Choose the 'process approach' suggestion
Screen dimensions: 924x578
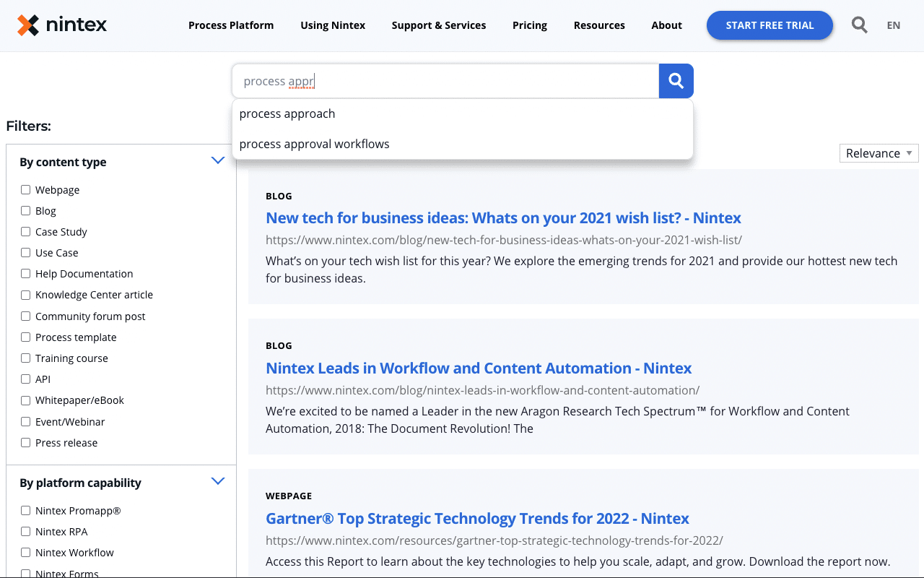[x=463, y=113]
